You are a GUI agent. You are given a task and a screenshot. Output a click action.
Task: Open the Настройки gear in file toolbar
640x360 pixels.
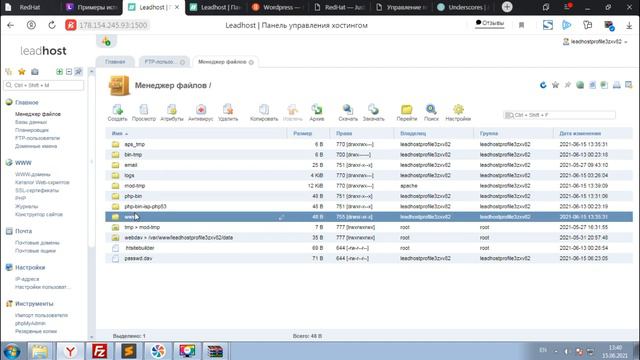coord(458,112)
